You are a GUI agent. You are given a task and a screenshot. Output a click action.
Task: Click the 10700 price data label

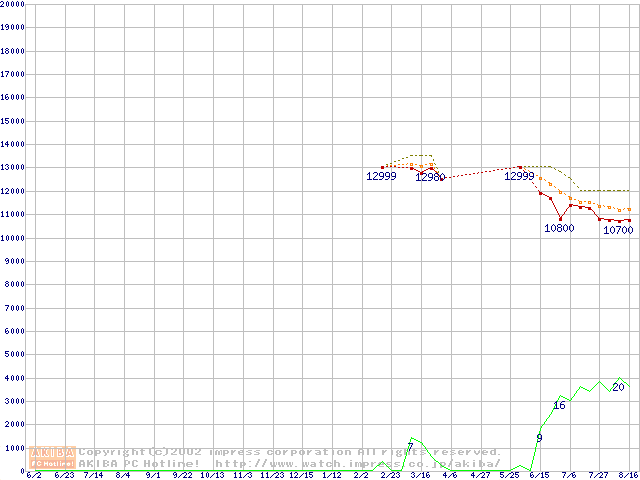617,230
